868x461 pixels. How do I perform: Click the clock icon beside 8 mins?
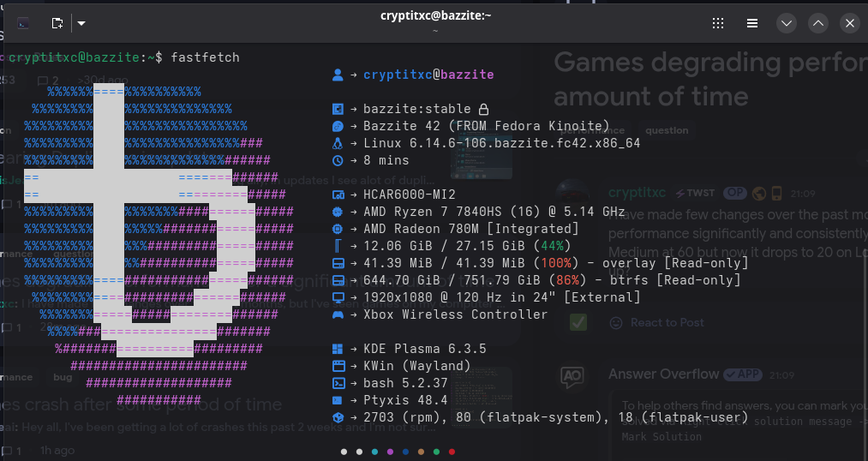coord(338,160)
